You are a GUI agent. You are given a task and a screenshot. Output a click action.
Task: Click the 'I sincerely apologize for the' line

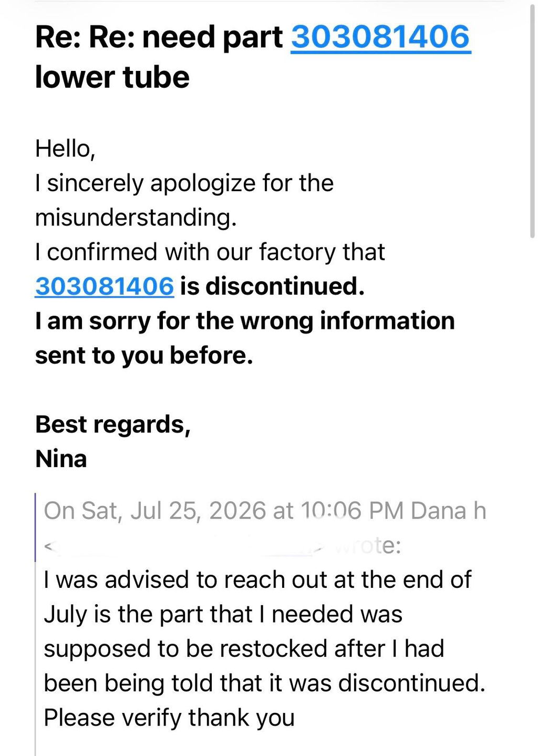[184, 183]
